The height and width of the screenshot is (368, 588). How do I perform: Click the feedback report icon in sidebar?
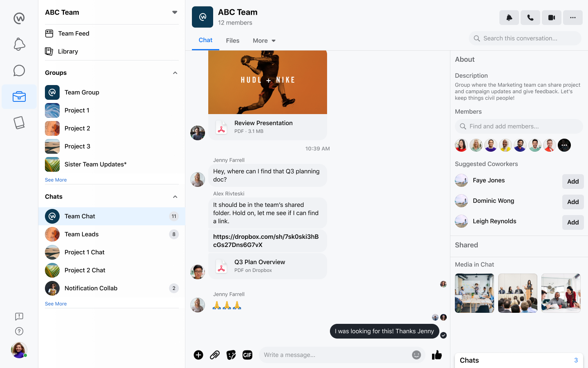[19, 316]
